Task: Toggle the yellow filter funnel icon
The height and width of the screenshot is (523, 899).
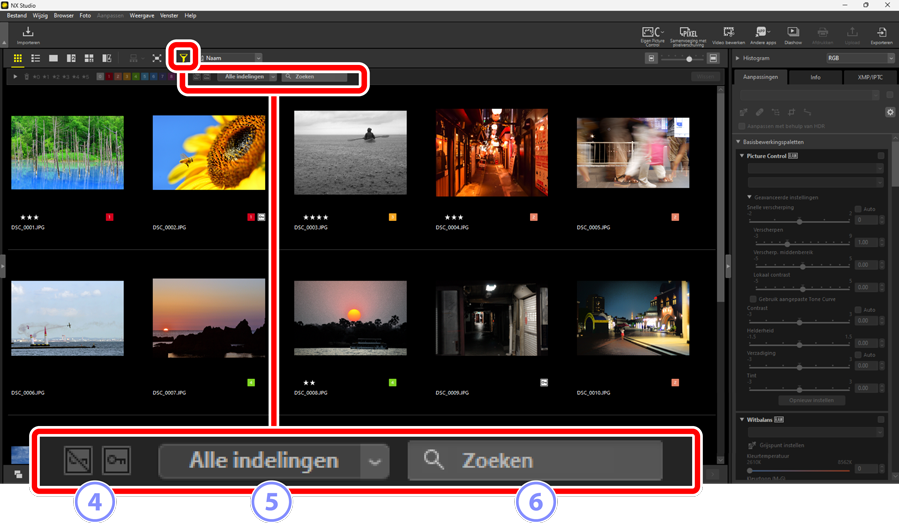Action: click(x=184, y=58)
